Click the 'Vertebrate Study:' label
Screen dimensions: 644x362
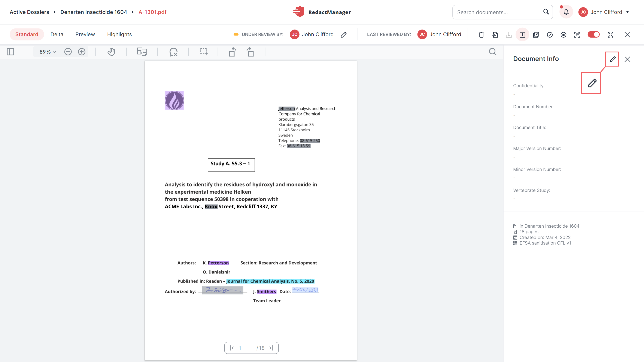click(532, 190)
